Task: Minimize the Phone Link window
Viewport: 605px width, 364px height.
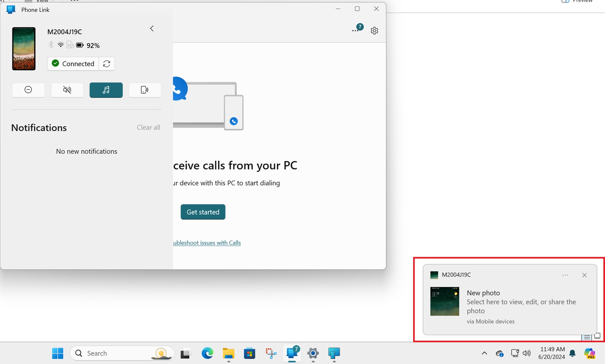Action: [x=338, y=9]
